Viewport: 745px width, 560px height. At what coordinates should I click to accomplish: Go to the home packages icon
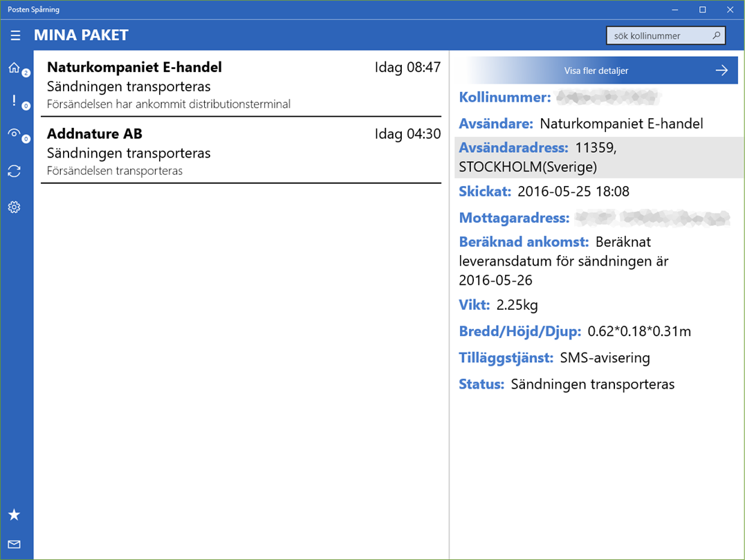coord(15,68)
